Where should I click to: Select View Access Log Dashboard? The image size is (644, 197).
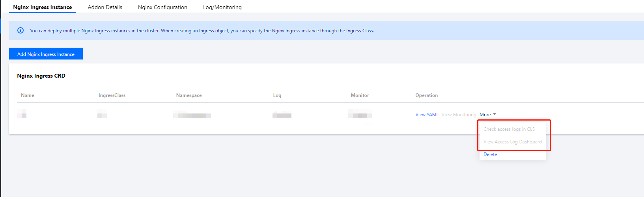513,142
